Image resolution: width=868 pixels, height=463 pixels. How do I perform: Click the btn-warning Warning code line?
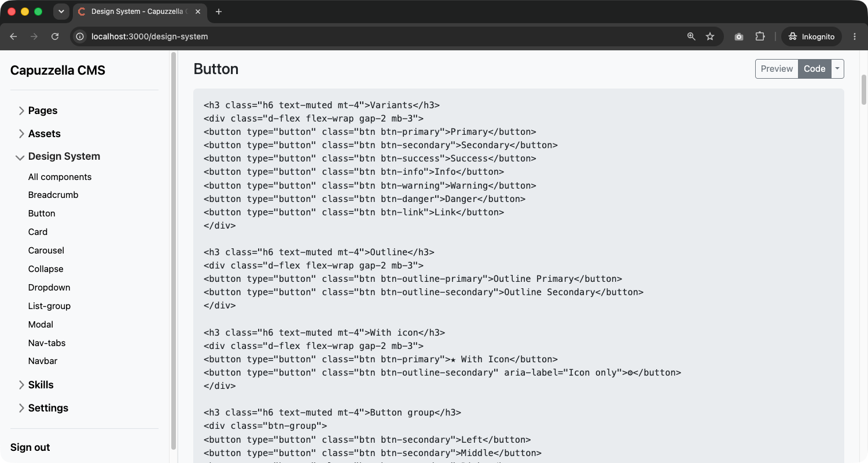click(370, 186)
